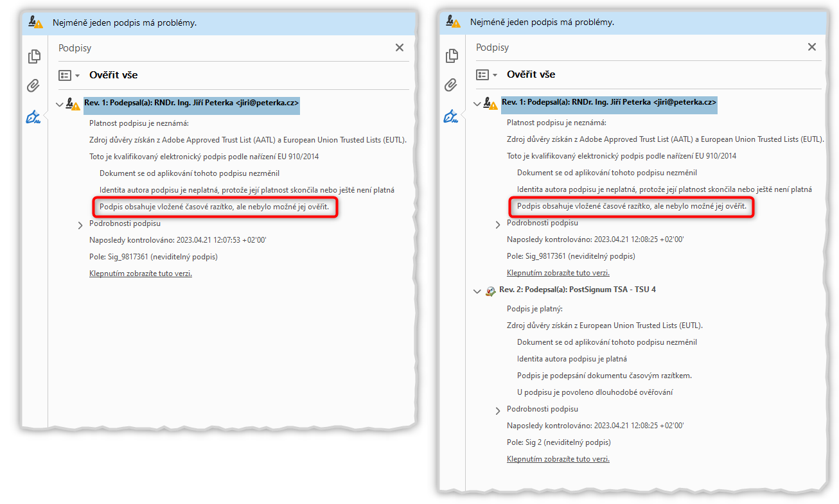This screenshot has height=504, width=839.
Task: Open 'Klepnutím zobrazíte tuto verzi' link in left panel
Action: 141,274
